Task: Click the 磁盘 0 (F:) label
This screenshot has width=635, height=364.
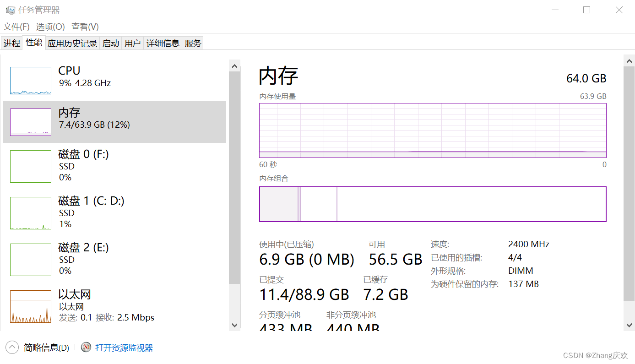Action: 84,154
